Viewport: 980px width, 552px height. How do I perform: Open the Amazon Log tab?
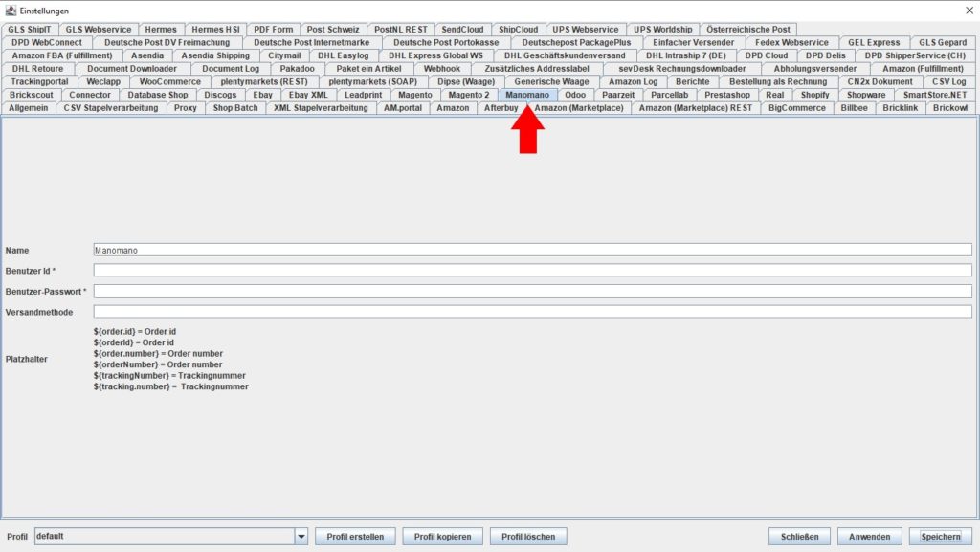click(x=634, y=82)
